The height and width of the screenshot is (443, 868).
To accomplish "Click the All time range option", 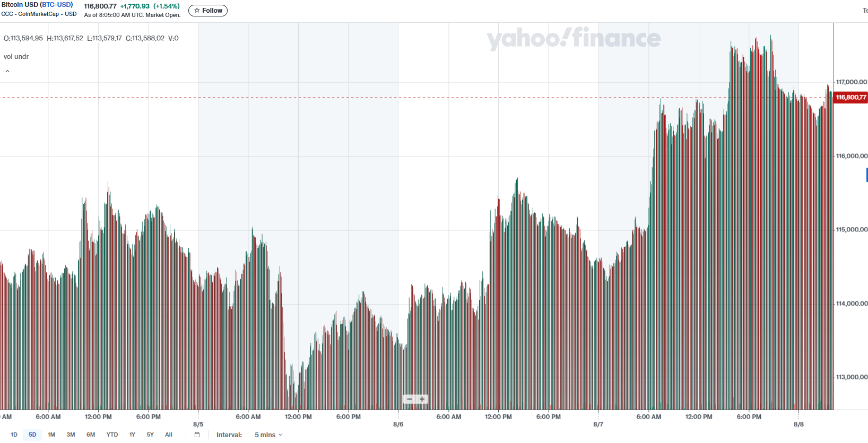I will [x=168, y=435].
